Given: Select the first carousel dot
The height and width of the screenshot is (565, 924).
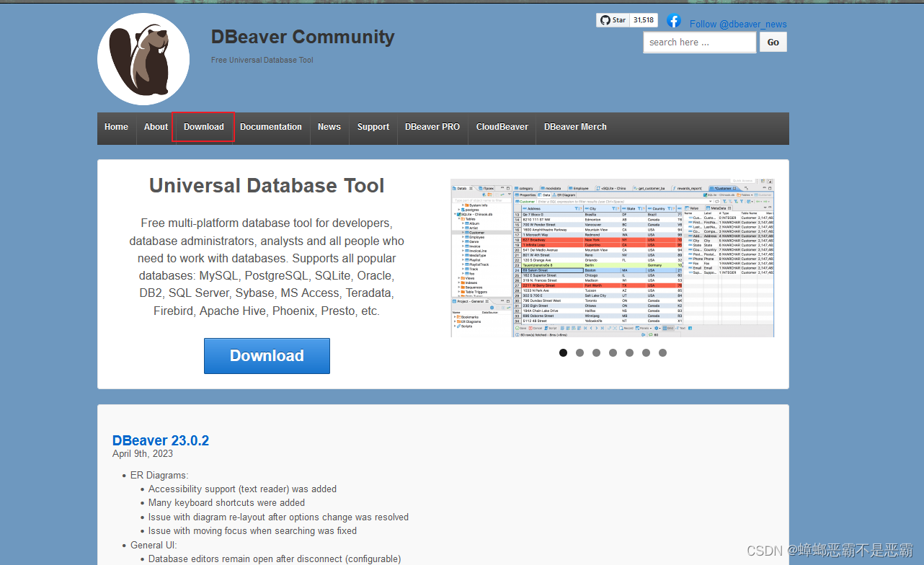Looking at the screenshot, I should pos(563,352).
